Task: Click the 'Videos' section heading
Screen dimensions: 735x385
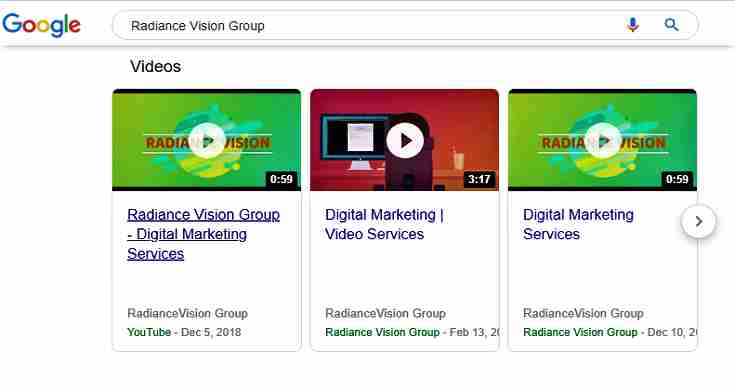Action: tap(156, 67)
